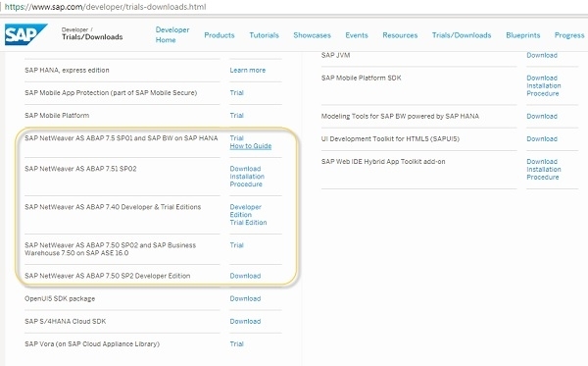Open Trial Edition link for ABAP 7.40

click(248, 223)
